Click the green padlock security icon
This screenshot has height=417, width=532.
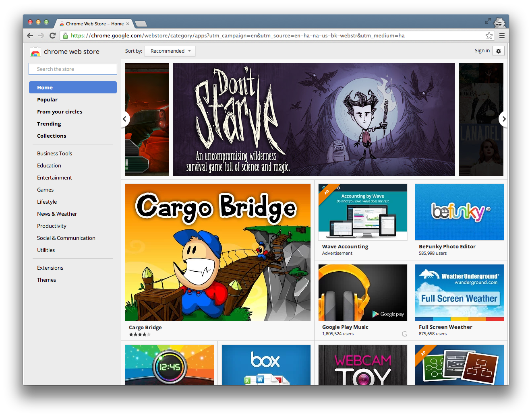click(x=65, y=35)
